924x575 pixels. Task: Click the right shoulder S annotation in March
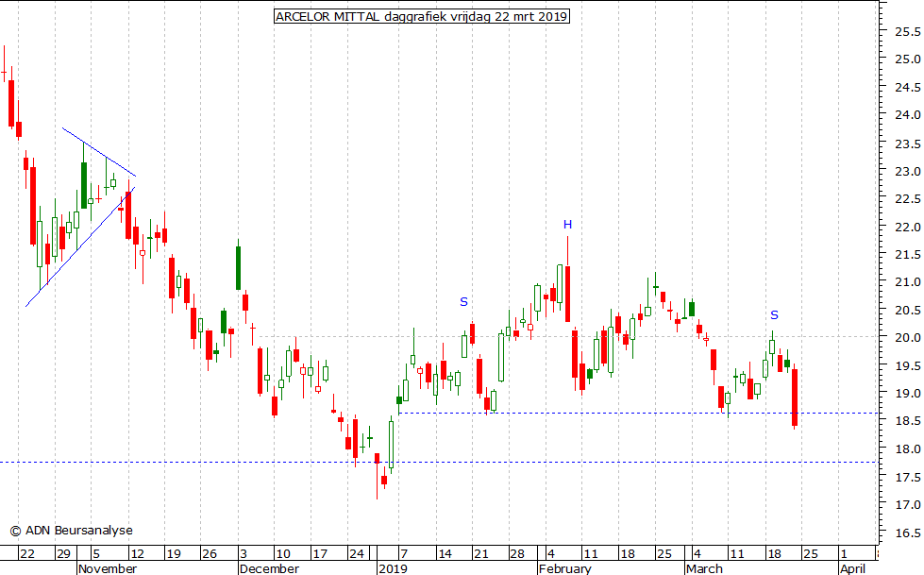click(774, 315)
